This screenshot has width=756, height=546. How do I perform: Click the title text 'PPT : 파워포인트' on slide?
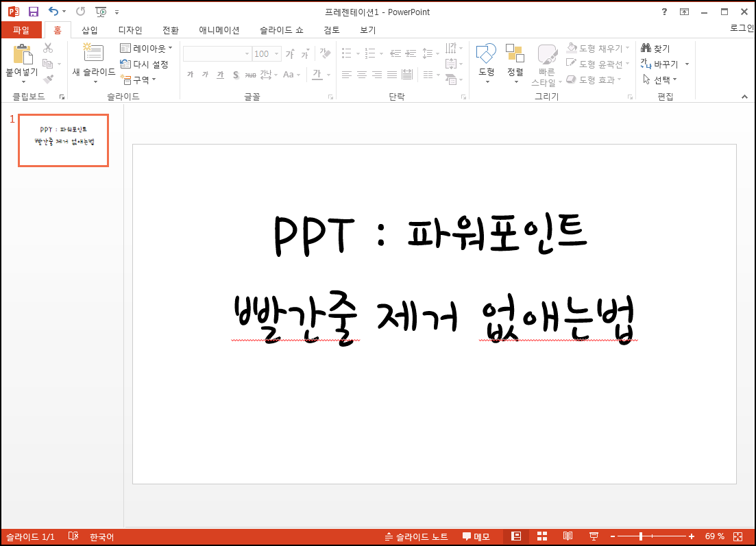pyautogui.click(x=430, y=235)
